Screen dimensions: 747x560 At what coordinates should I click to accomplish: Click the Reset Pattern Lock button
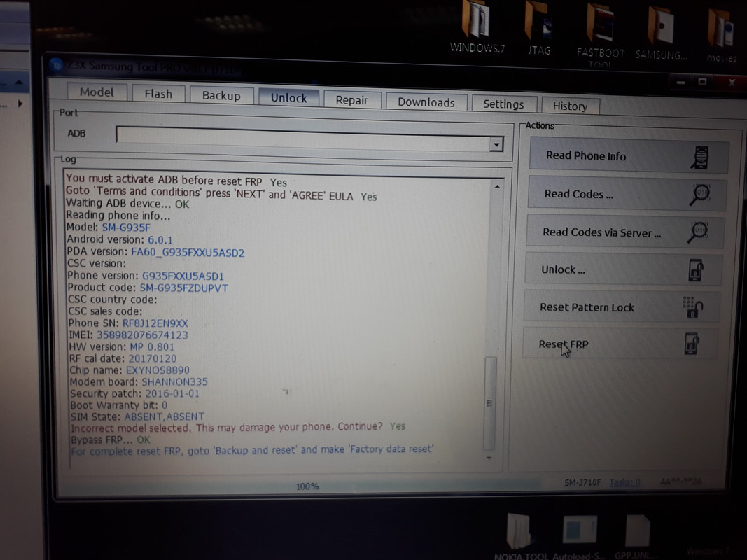tap(621, 307)
